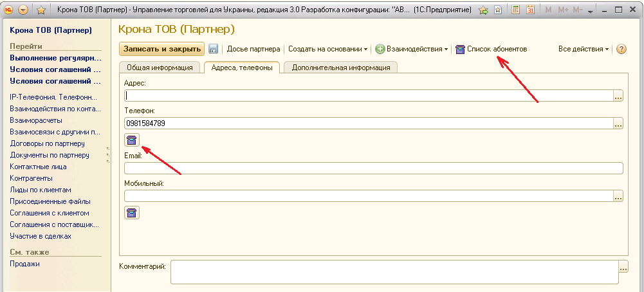Expand the small arrow next to M- button
Screen dimensions: 644x292
591,12
